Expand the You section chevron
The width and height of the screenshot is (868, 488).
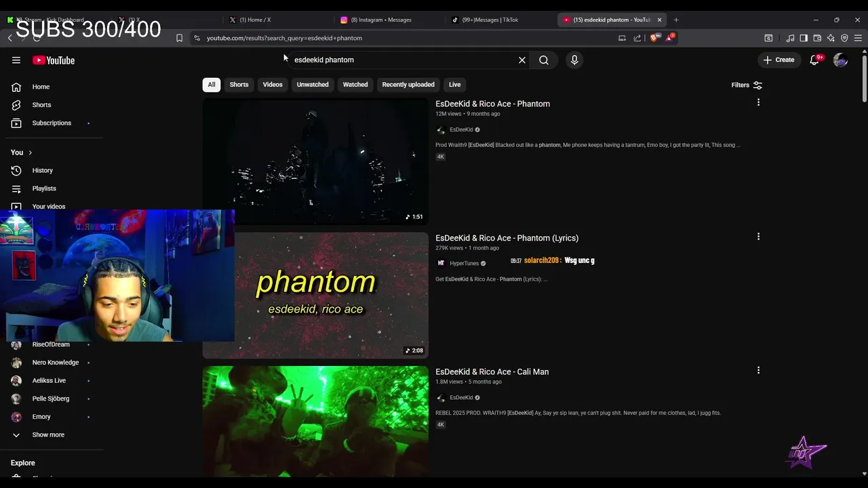(x=30, y=152)
